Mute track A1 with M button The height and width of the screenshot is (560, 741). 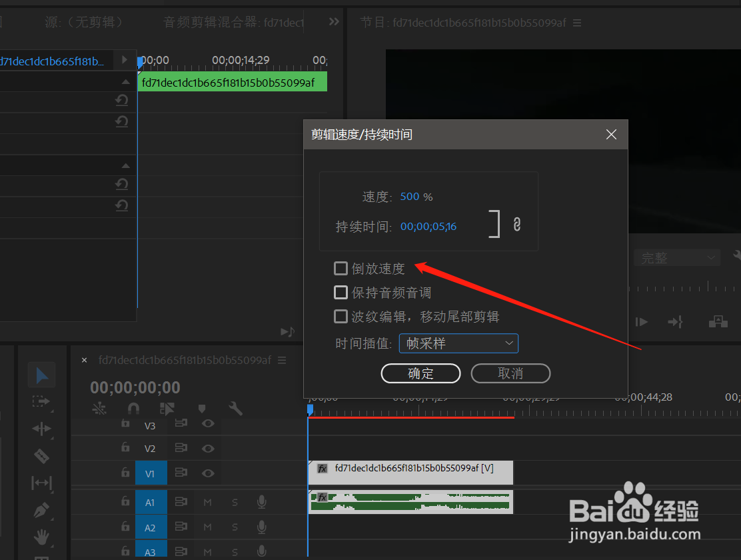[207, 502]
